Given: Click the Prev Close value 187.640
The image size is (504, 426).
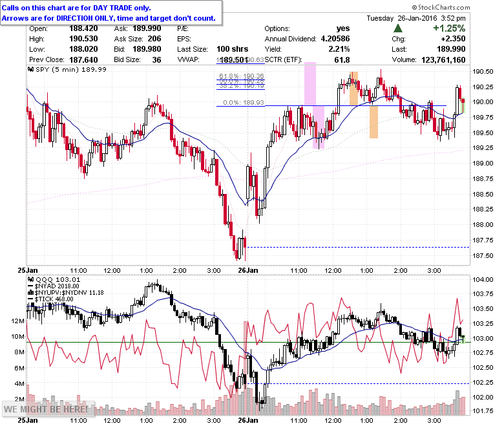Looking at the screenshot, I should [x=83, y=59].
